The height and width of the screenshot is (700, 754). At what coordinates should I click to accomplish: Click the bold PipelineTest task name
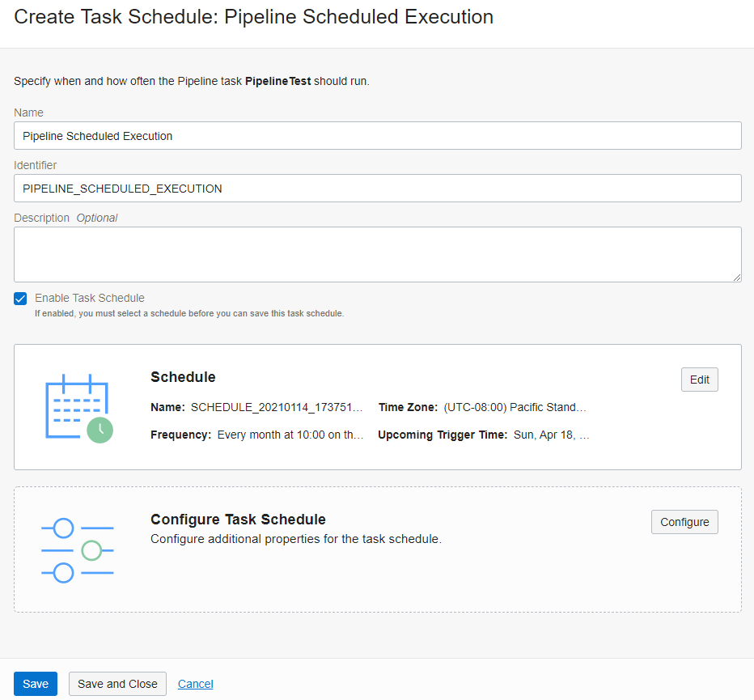277,81
